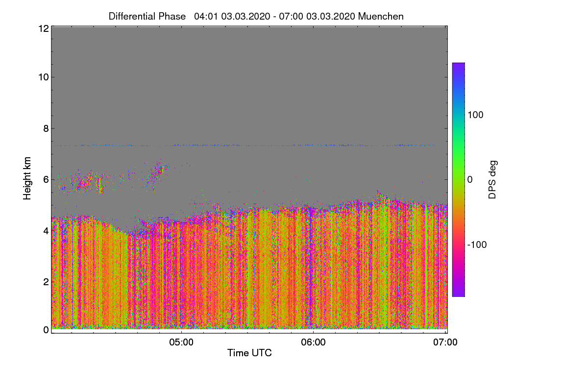Viewport: 588px width, 392px height.
Task: Click the 8 km height tick label
Action: coord(46,128)
